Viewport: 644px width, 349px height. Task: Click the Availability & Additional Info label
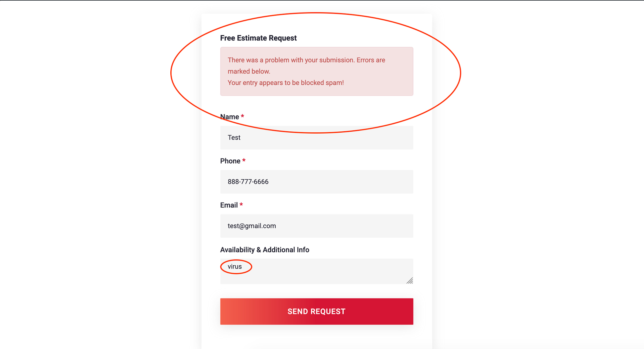click(265, 250)
